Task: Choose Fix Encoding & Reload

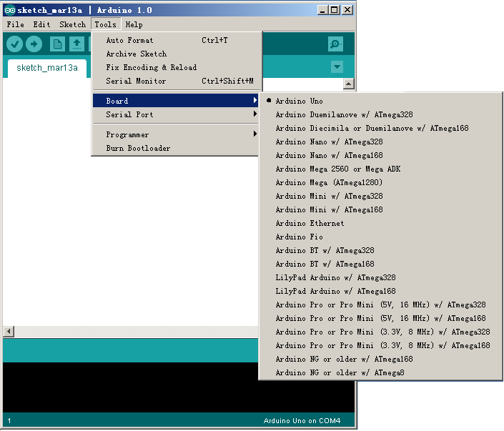Action: (x=176, y=67)
